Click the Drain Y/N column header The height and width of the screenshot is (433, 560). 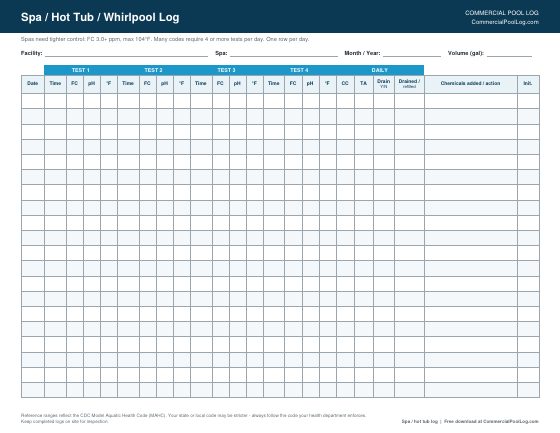[384, 84]
